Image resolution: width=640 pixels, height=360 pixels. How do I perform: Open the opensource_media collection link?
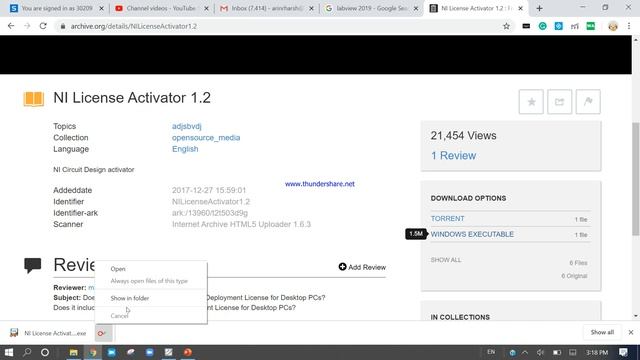tap(206, 138)
